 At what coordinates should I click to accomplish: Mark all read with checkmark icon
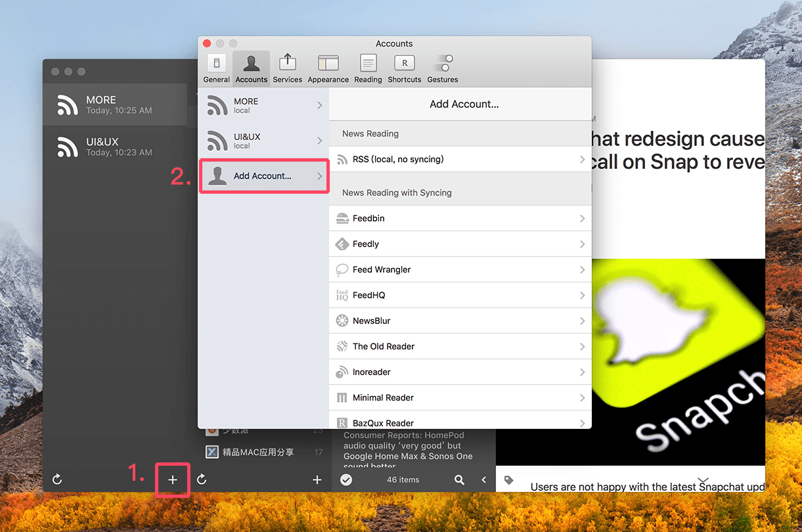click(x=346, y=480)
